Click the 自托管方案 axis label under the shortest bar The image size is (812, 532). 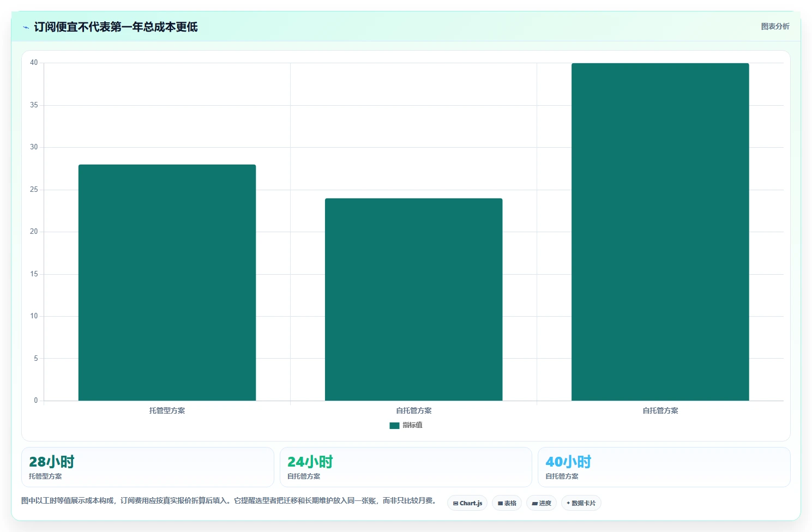(x=413, y=410)
